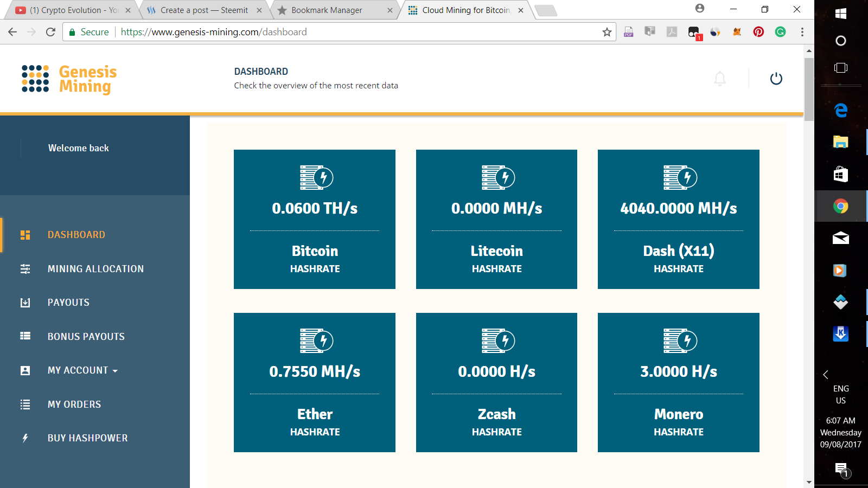Open a new browser tab
Viewport: 868px width, 488px height.
click(545, 10)
